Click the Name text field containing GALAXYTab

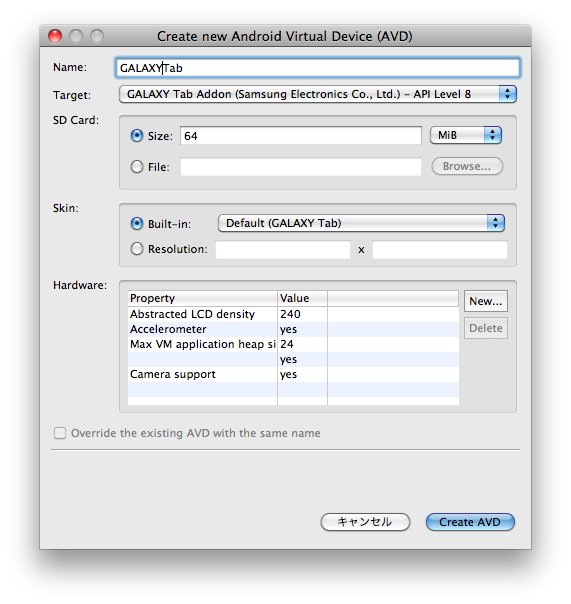[x=317, y=68]
